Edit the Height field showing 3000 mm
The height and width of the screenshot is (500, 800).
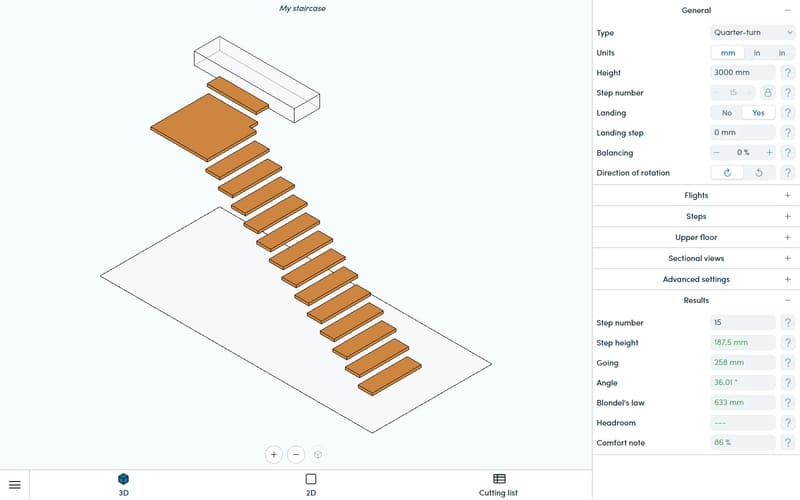point(742,72)
